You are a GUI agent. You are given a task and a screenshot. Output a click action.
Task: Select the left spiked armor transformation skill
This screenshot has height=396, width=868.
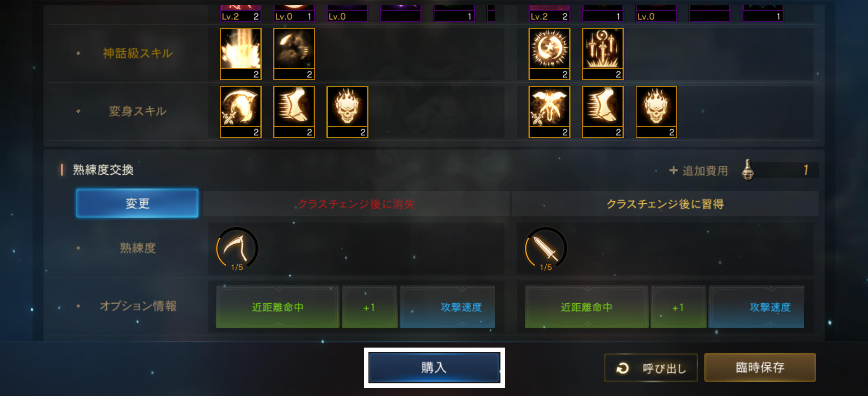pos(294,112)
